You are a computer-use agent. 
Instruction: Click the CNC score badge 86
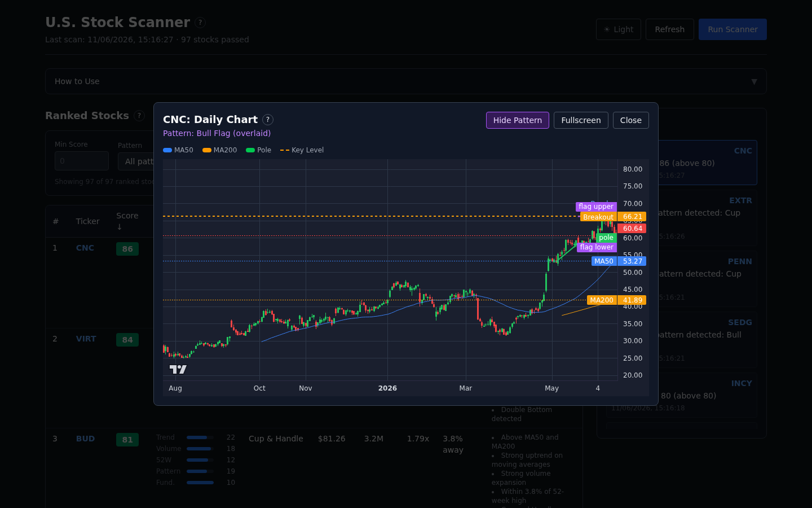(x=127, y=249)
